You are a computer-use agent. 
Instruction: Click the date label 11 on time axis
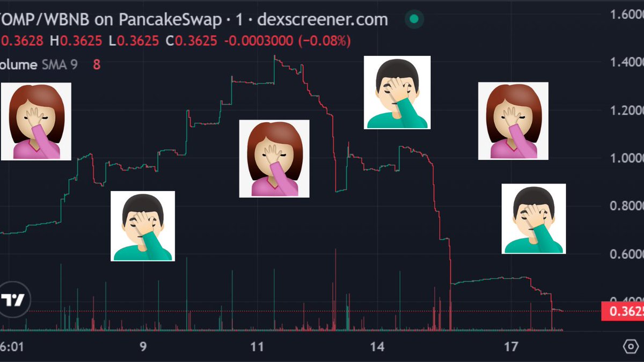click(257, 347)
